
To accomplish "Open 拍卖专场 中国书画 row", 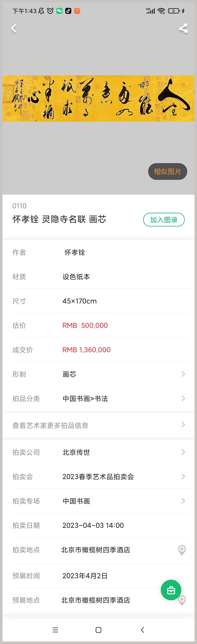I will point(98,501).
